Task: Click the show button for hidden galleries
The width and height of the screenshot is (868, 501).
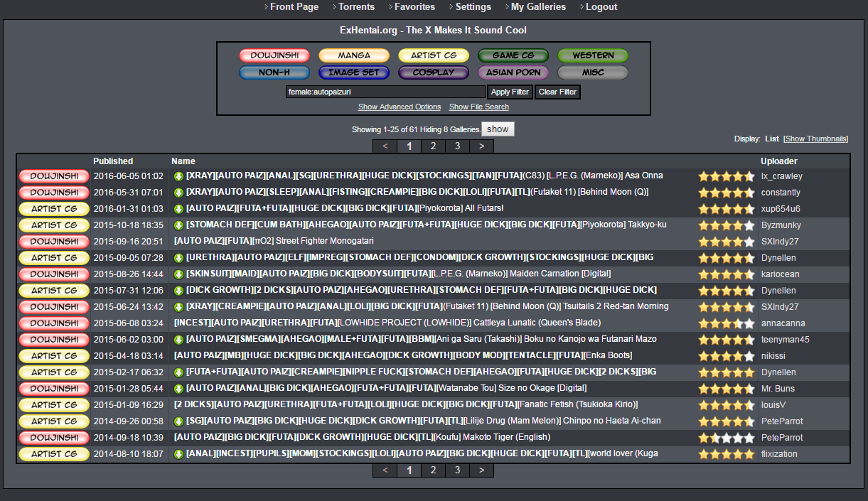Action: (498, 129)
